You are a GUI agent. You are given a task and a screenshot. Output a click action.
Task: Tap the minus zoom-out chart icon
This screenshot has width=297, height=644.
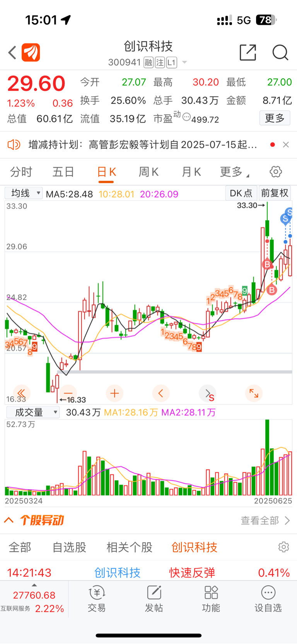coord(68,393)
